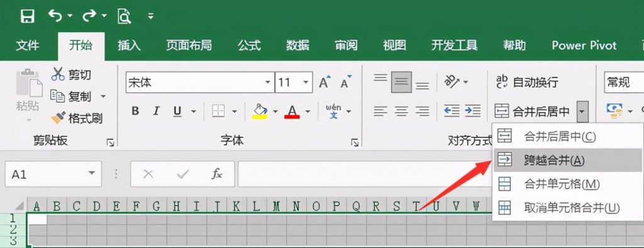This screenshot has width=644, height=248.
Task: Choose 取消单元格合并(U) from the menu
Action: pyautogui.click(x=568, y=207)
